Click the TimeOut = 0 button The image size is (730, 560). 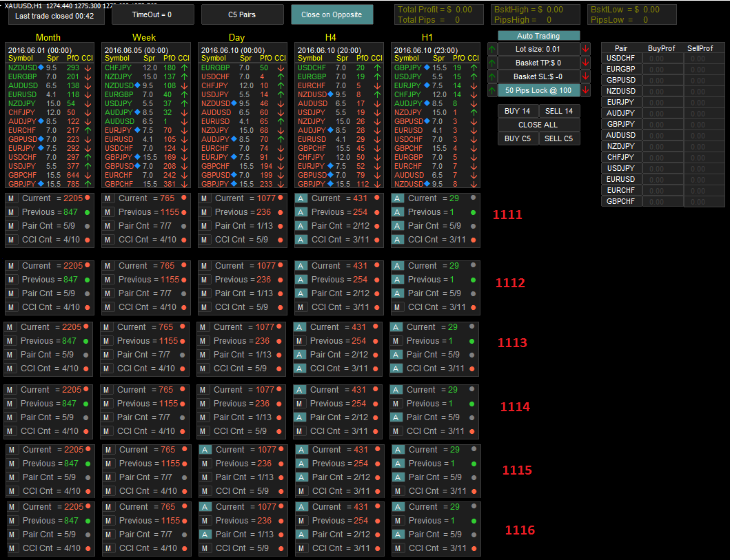[x=153, y=14]
